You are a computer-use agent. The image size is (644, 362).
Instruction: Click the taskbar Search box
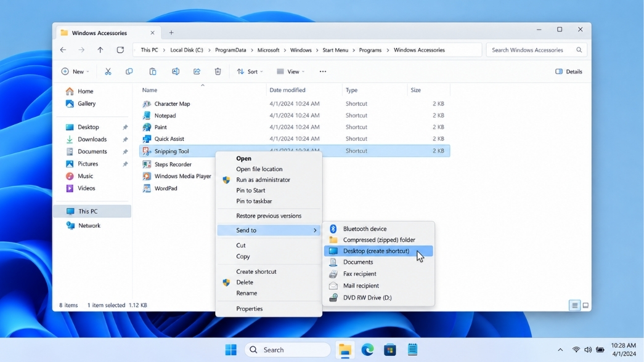pyautogui.click(x=288, y=350)
